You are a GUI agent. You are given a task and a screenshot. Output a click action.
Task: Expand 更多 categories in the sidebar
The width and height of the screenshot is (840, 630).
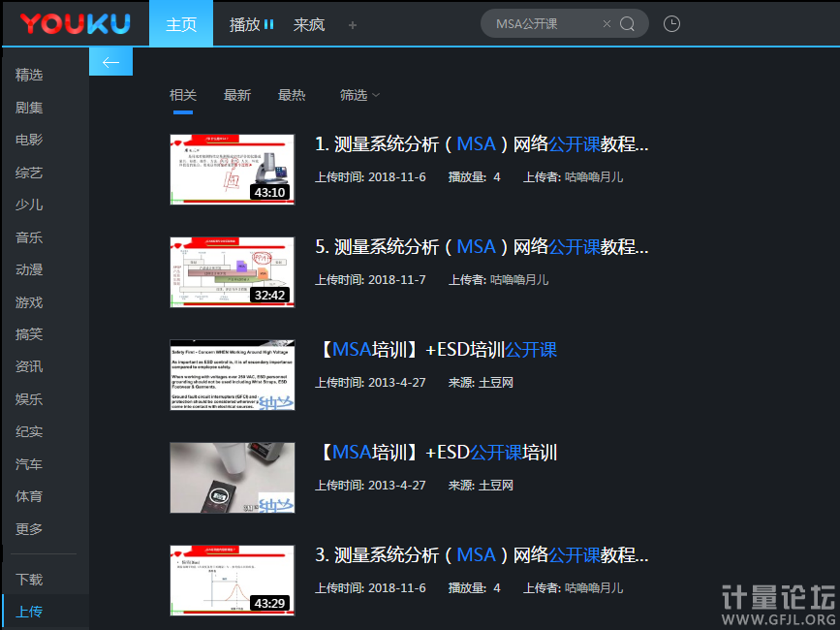pos(29,529)
